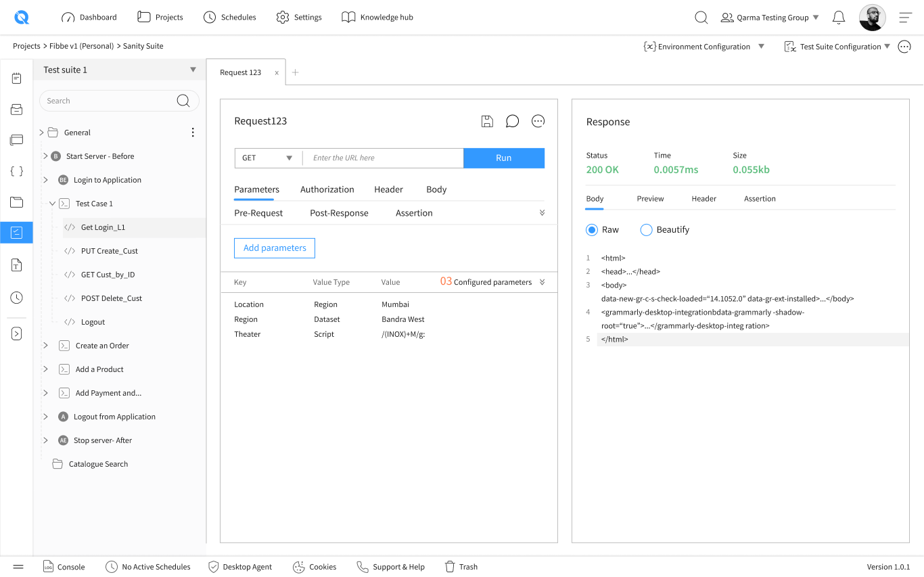Open more options next to Test Suite Configuration

[904, 47]
